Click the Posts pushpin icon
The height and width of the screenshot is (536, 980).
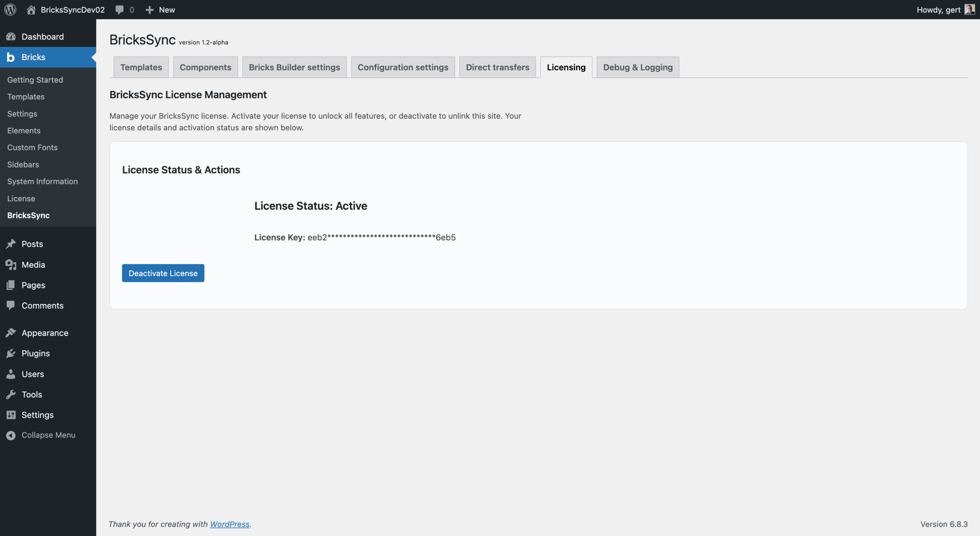(11, 244)
